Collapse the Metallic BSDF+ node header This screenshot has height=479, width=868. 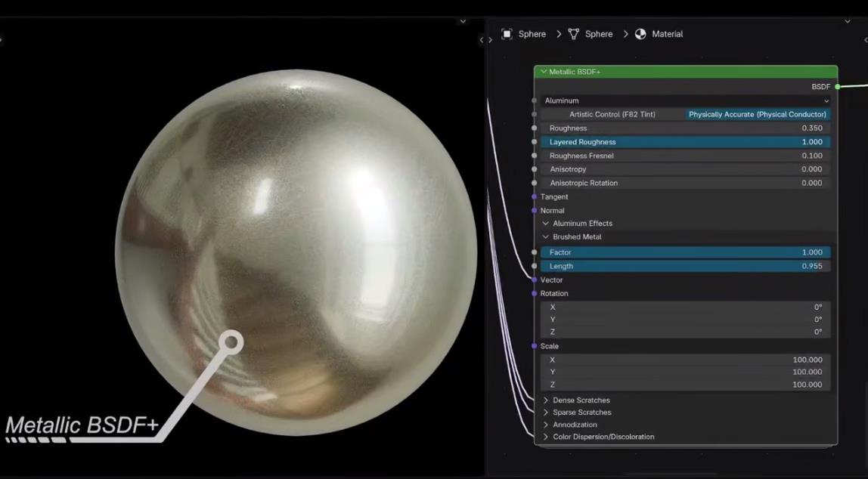[x=544, y=72]
